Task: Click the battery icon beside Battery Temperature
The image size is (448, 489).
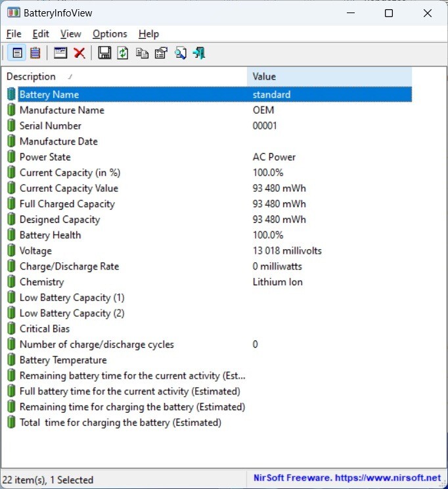Action: 11,360
